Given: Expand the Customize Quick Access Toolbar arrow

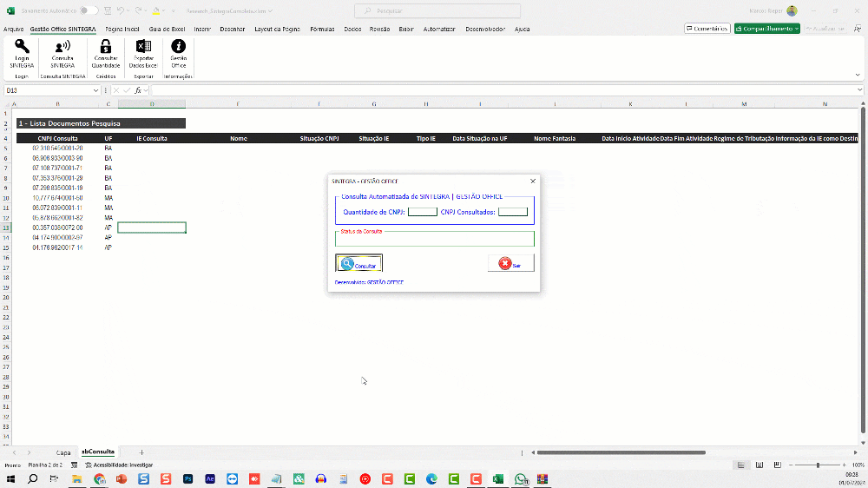Looking at the screenshot, I should click(174, 10).
